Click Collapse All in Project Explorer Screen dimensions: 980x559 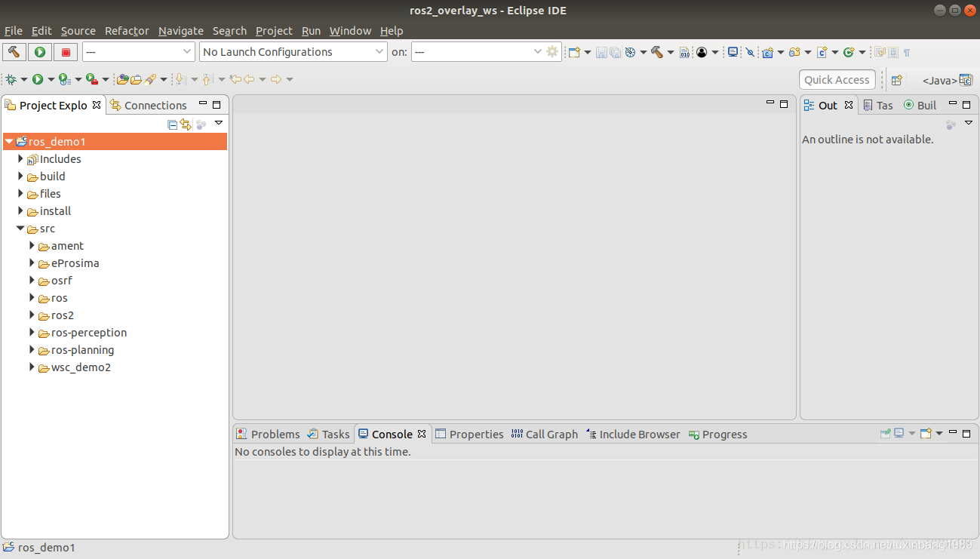tap(173, 124)
